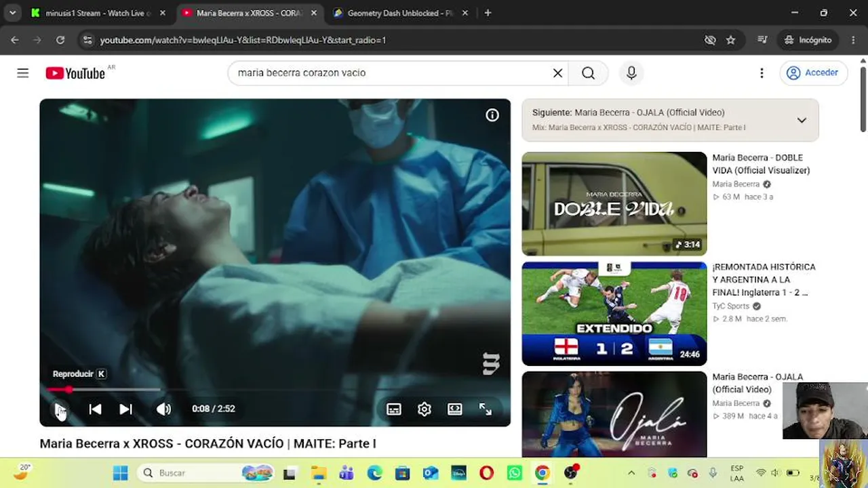
Task: Select the Maria Becerra x XROSS tab
Action: point(248,13)
